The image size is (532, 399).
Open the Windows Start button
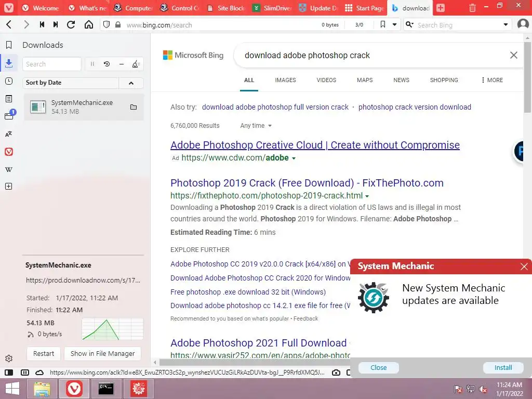coord(12,389)
